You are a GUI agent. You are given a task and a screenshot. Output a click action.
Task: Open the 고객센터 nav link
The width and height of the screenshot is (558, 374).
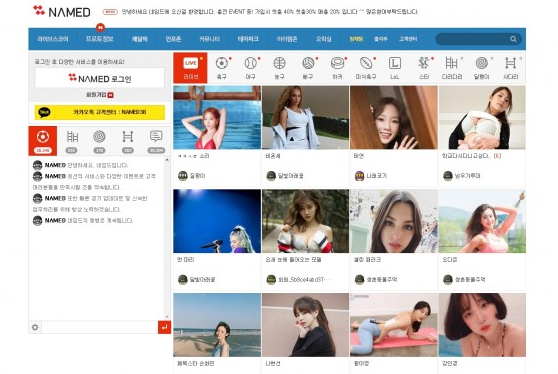coord(408,39)
